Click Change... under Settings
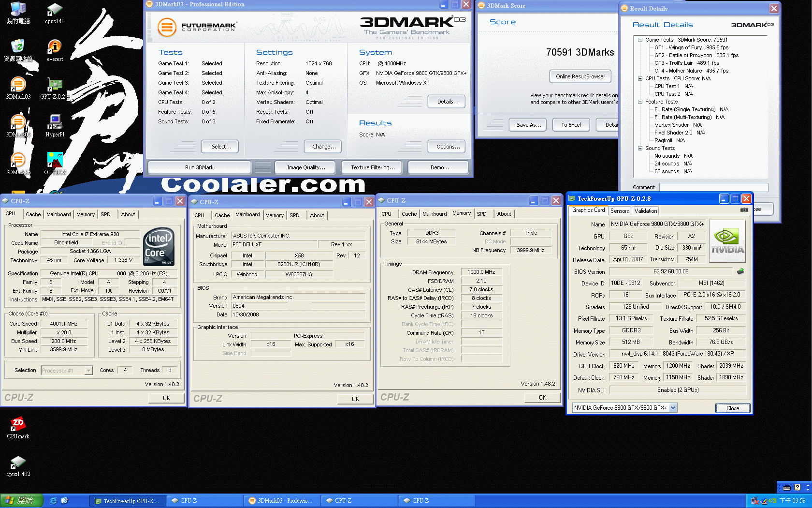 (324, 147)
